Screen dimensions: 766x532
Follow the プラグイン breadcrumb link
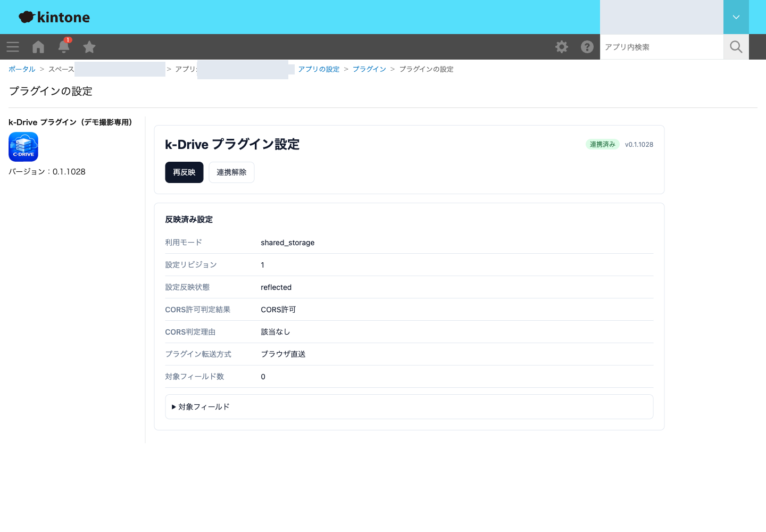[x=369, y=69]
